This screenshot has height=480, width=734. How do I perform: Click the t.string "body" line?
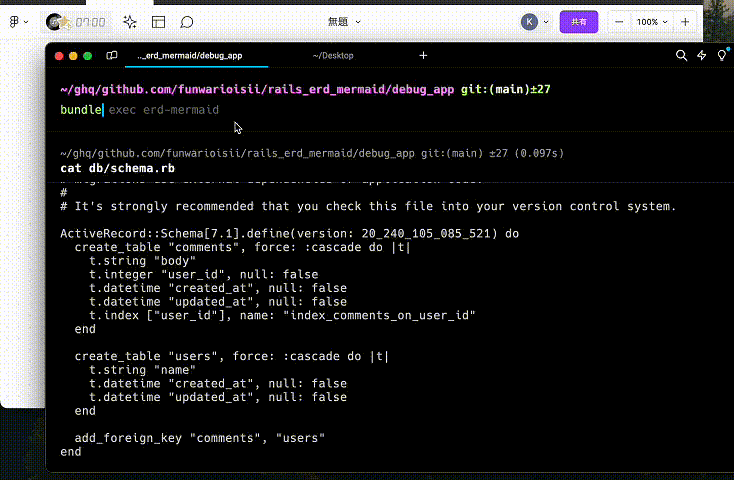(x=142, y=260)
